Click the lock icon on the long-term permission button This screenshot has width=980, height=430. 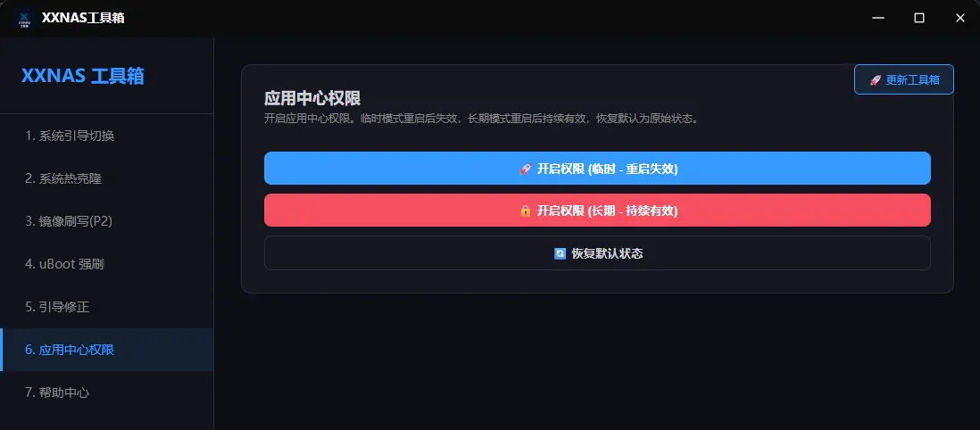525,211
